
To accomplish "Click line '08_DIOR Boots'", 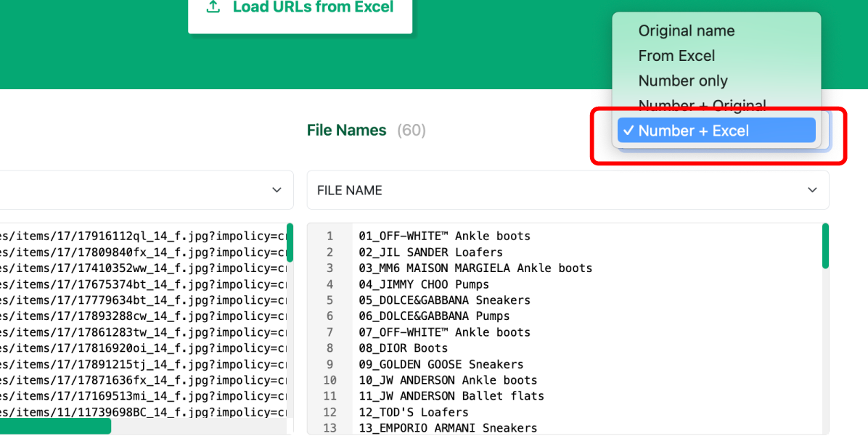I will [x=403, y=347].
